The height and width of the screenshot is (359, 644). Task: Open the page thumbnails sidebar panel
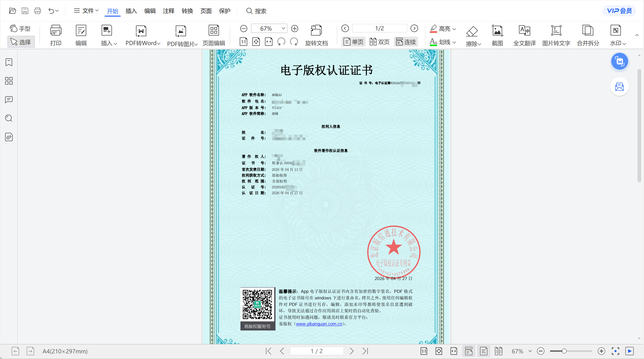coord(9,81)
